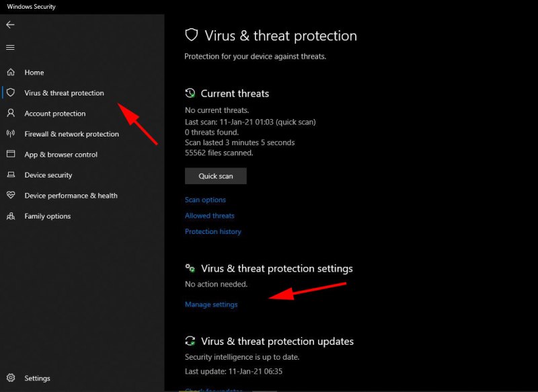Open Scan options link
This screenshot has height=392, width=538.
point(205,200)
